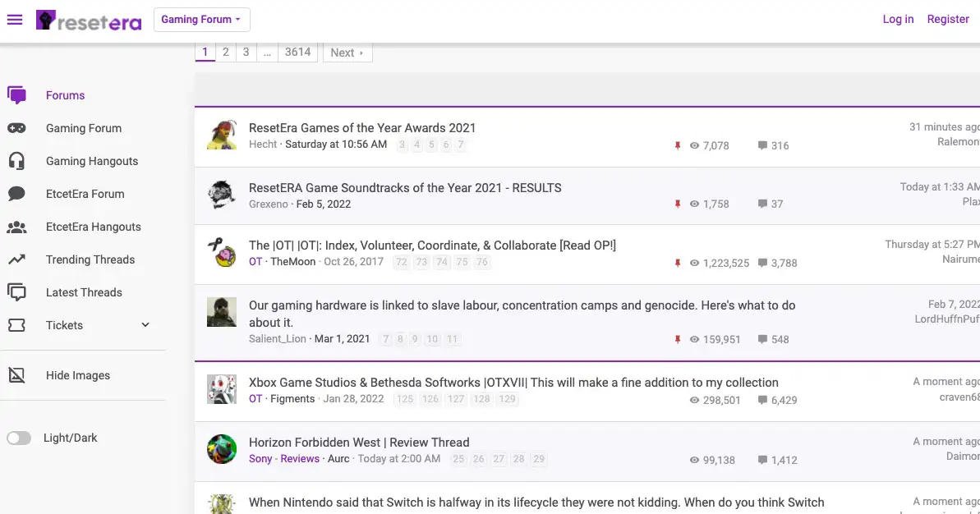This screenshot has width=980, height=514.
Task: Click replies icon beside 3,788
Action: tap(762, 263)
